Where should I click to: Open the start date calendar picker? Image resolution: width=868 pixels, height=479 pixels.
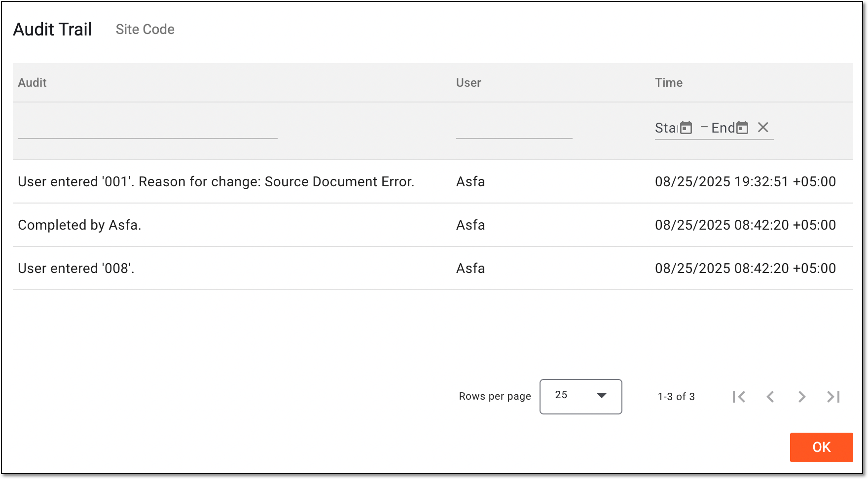(686, 128)
